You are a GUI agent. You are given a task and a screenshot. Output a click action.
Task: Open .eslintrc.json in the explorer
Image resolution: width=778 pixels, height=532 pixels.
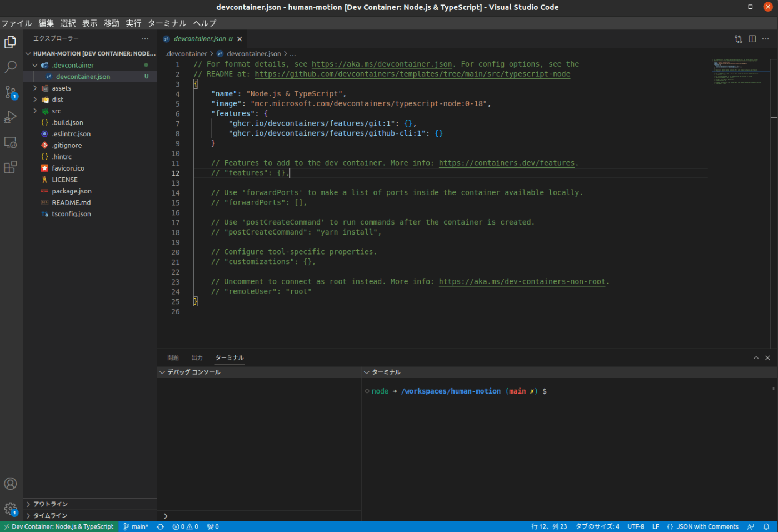90,134
